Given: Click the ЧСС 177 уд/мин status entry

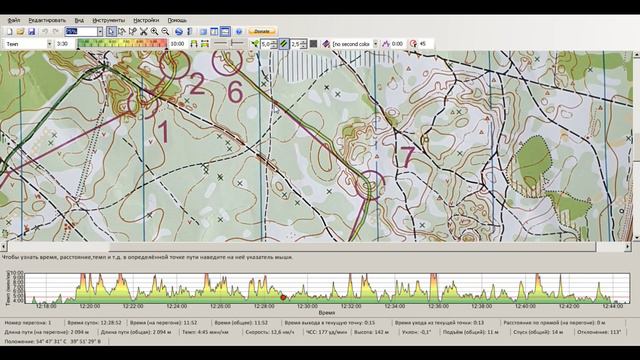Looking at the screenshot, I should tap(327, 332).
